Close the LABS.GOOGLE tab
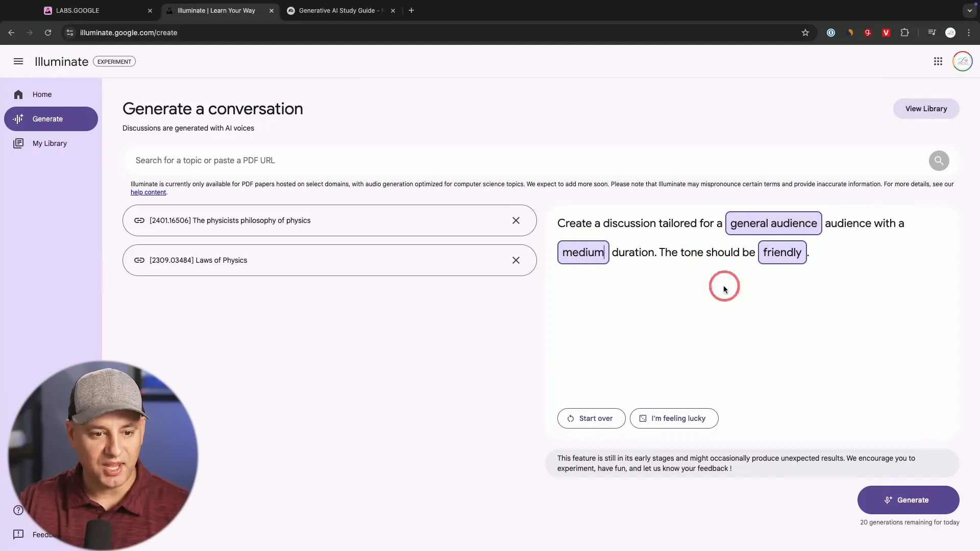 (x=150, y=10)
